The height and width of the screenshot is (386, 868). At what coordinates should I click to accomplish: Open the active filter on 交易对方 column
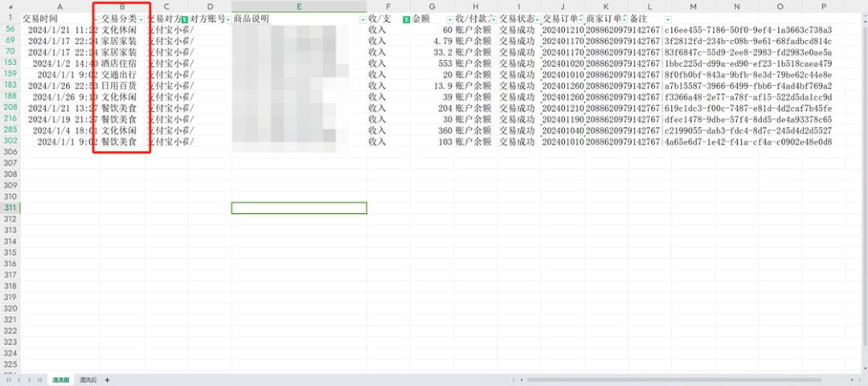(x=184, y=19)
